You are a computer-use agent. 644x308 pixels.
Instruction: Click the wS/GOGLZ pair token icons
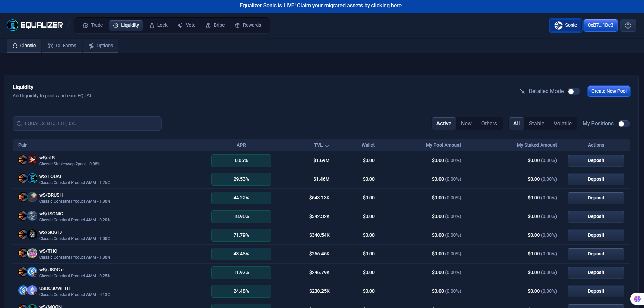pyautogui.click(x=28, y=234)
